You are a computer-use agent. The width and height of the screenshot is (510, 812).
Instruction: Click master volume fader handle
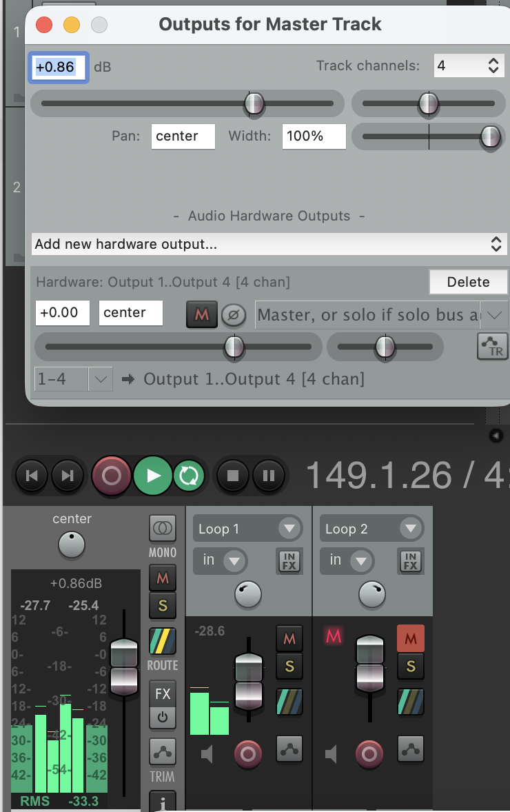pyautogui.click(x=124, y=667)
